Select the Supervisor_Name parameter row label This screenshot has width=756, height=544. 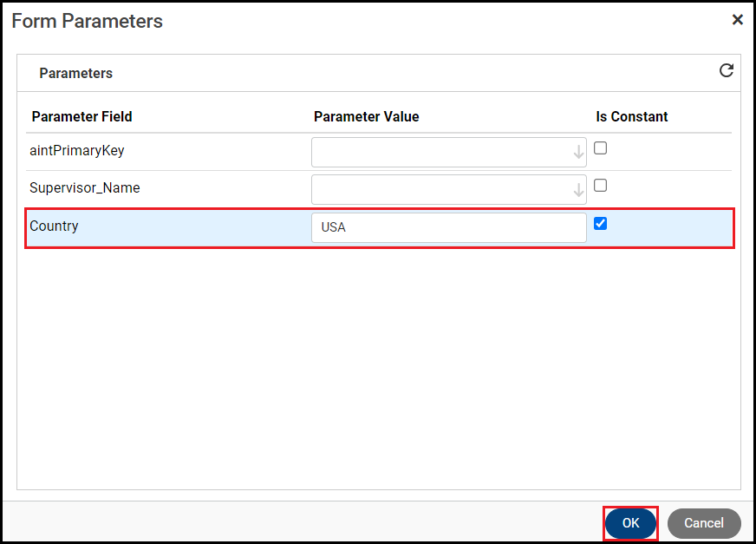click(x=84, y=187)
